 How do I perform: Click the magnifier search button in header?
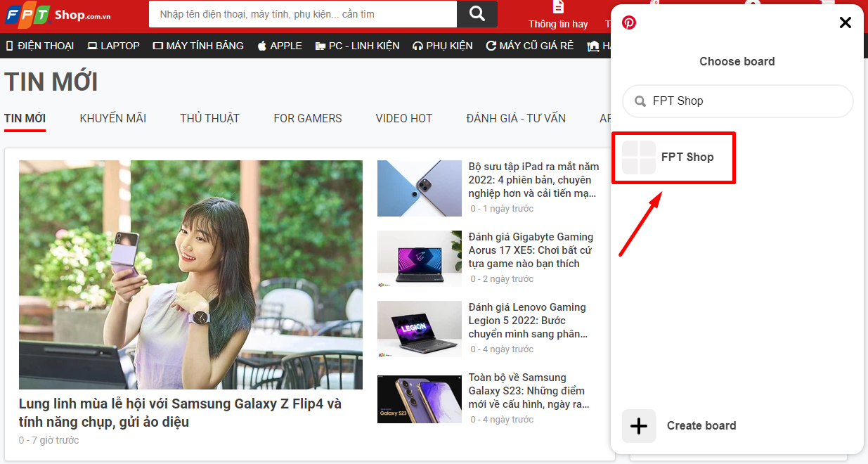click(x=477, y=14)
